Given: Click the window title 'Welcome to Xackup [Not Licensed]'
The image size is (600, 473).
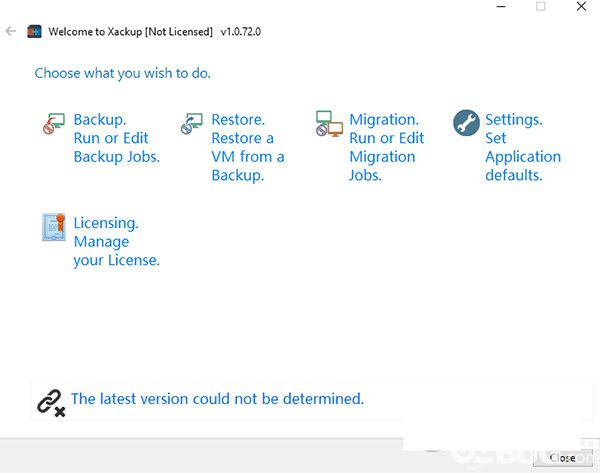Looking at the screenshot, I should click(130, 31).
